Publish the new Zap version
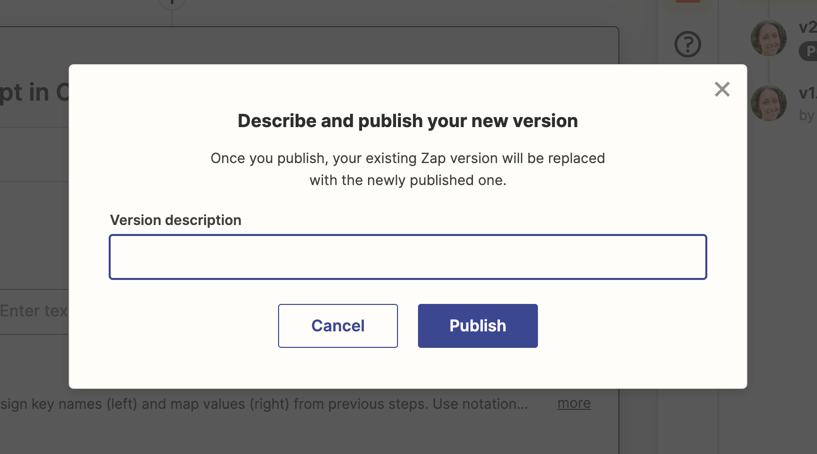817x454 pixels. [477, 326]
